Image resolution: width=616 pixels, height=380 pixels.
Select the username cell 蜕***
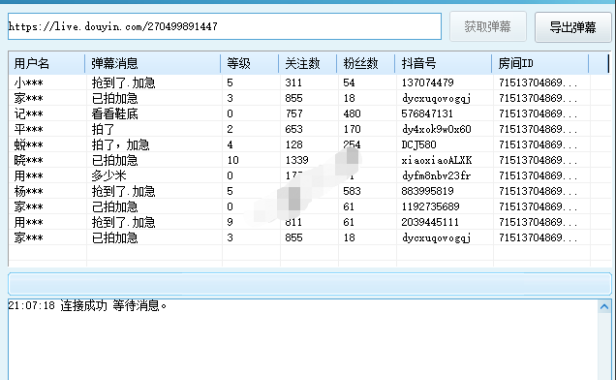[28, 145]
